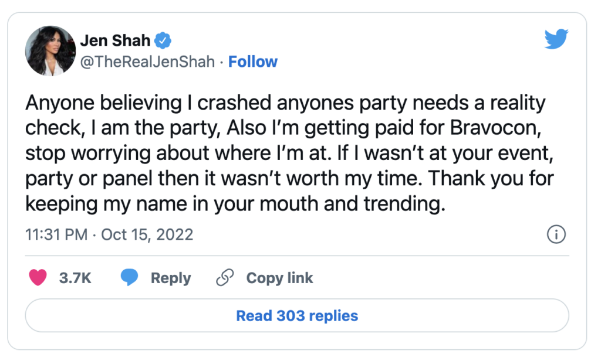Click the Copy link chain icon
Viewport: 601px width, 364px height.
click(x=224, y=277)
